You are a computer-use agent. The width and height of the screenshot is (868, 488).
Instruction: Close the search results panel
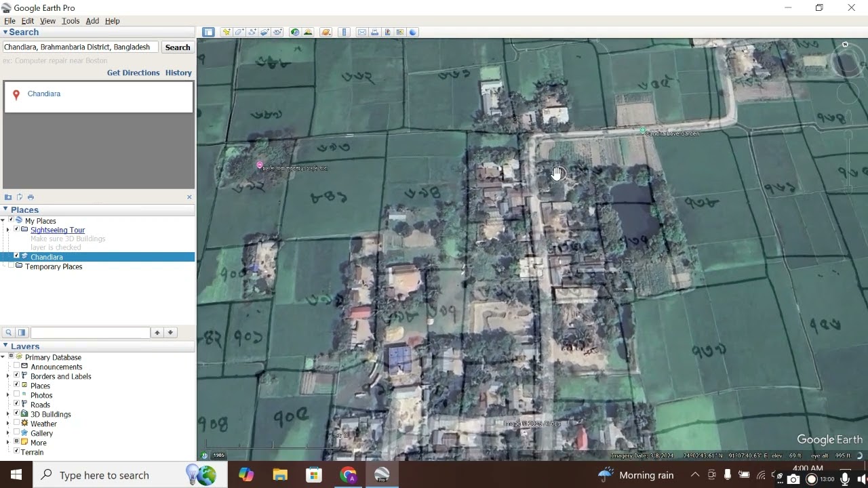pos(189,197)
